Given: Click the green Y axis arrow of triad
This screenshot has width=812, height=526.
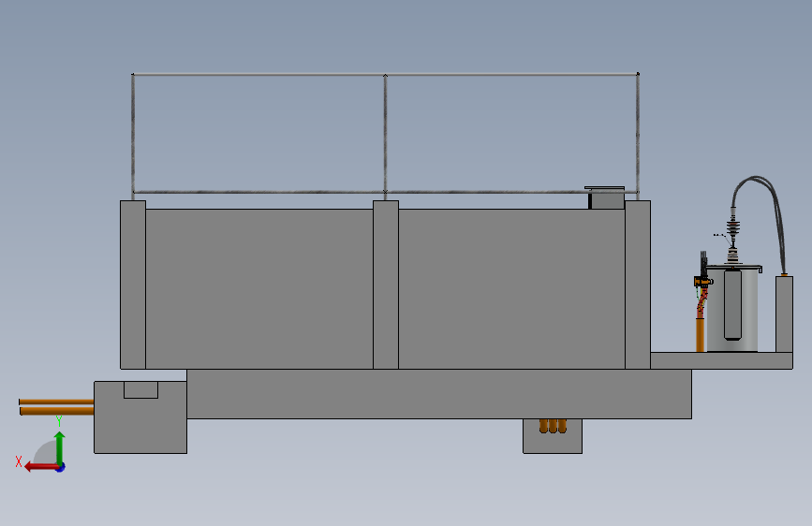Looking at the screenshot, I should click(60, 446).
